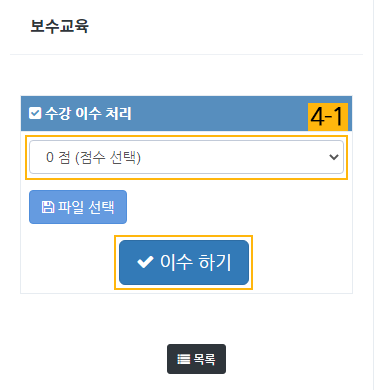Submit completion with 이수 하기 button
The width and height of the screenshot is (374, 390).
pos(184,262)
